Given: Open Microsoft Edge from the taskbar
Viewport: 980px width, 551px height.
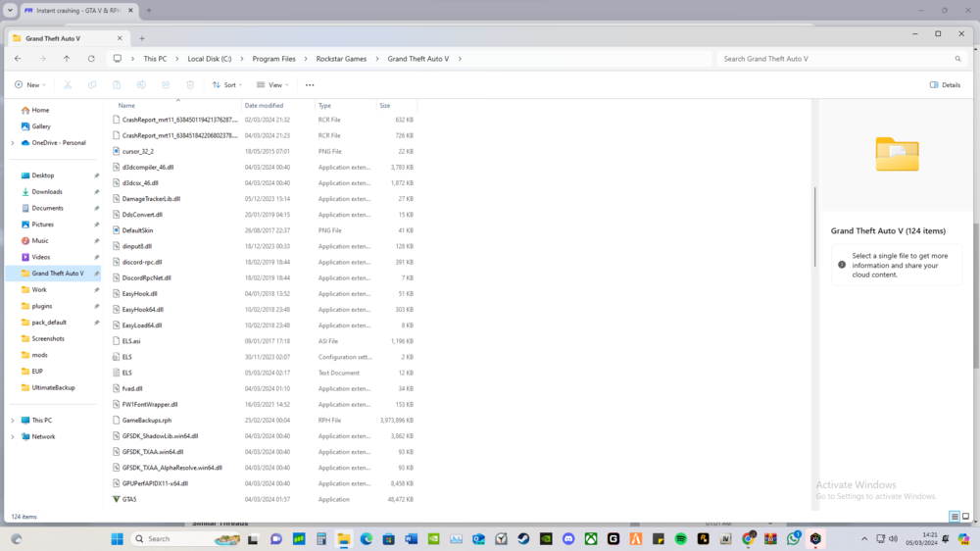Looking at the screenshot, I should point(367,538).
